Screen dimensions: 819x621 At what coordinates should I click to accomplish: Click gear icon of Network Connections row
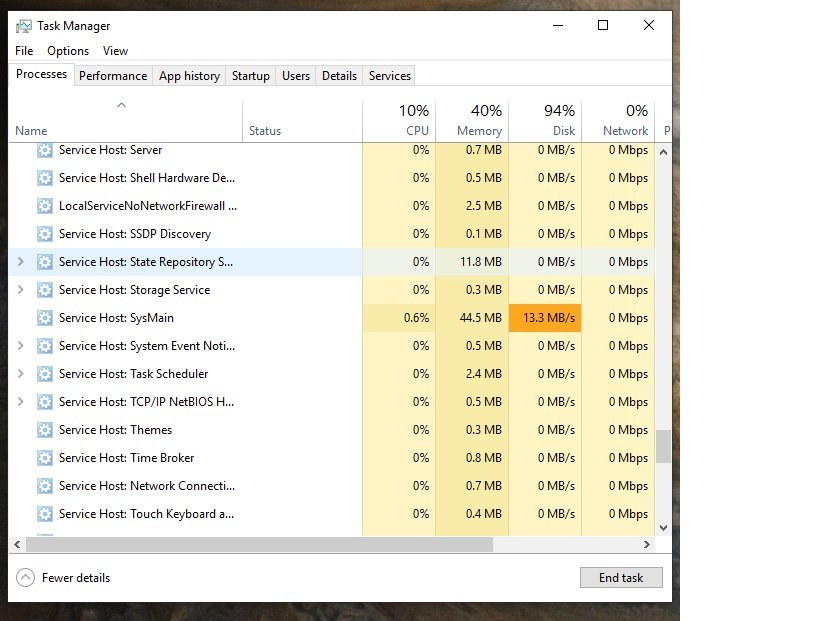[45, 486]
